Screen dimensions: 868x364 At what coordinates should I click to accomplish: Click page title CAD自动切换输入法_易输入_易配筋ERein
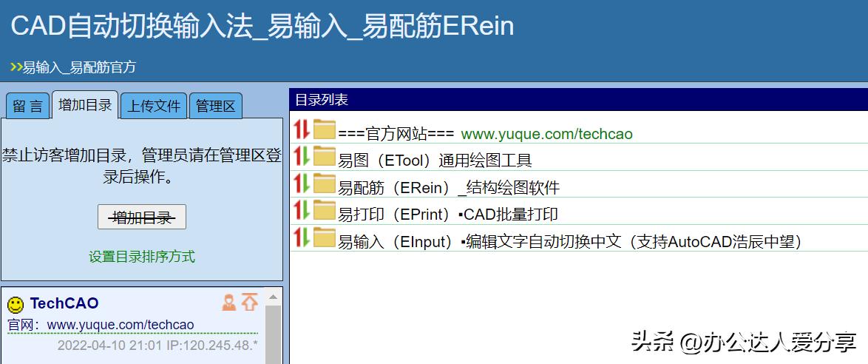point(262,26)
